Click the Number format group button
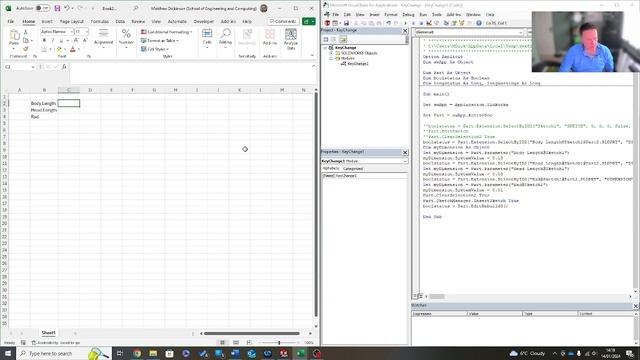This screenshot has width=640, height=360. tap(126, 38)
